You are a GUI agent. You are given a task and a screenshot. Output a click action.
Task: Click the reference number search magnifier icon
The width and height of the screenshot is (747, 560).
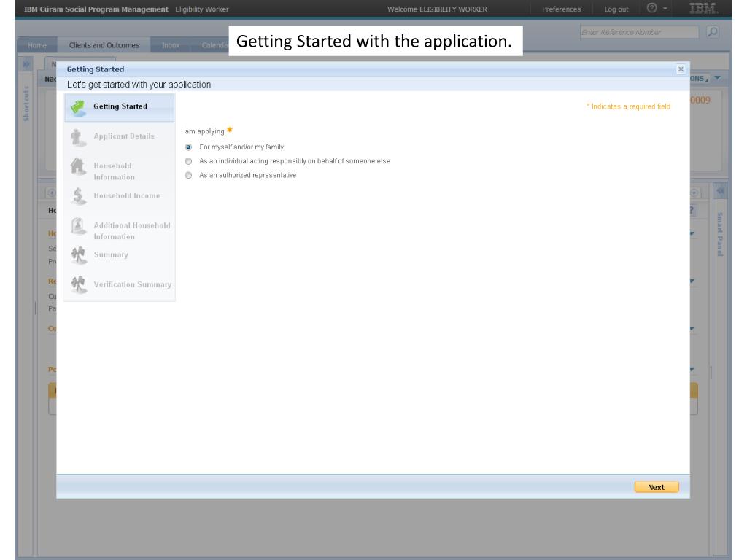pos(713,32)
